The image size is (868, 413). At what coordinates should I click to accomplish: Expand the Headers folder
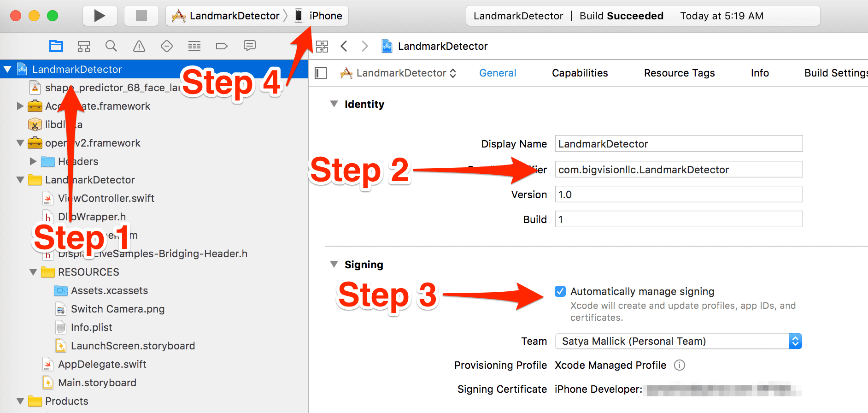(33, 161)
